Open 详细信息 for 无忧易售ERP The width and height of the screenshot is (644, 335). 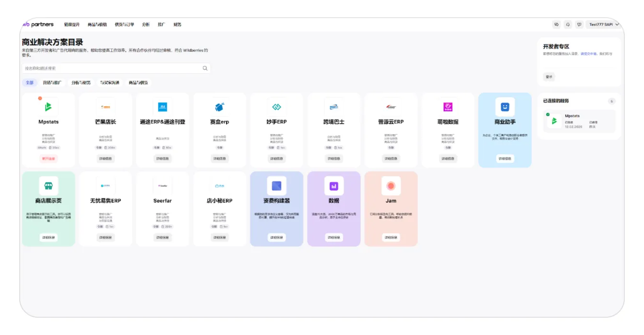click(x=105, y=237)
